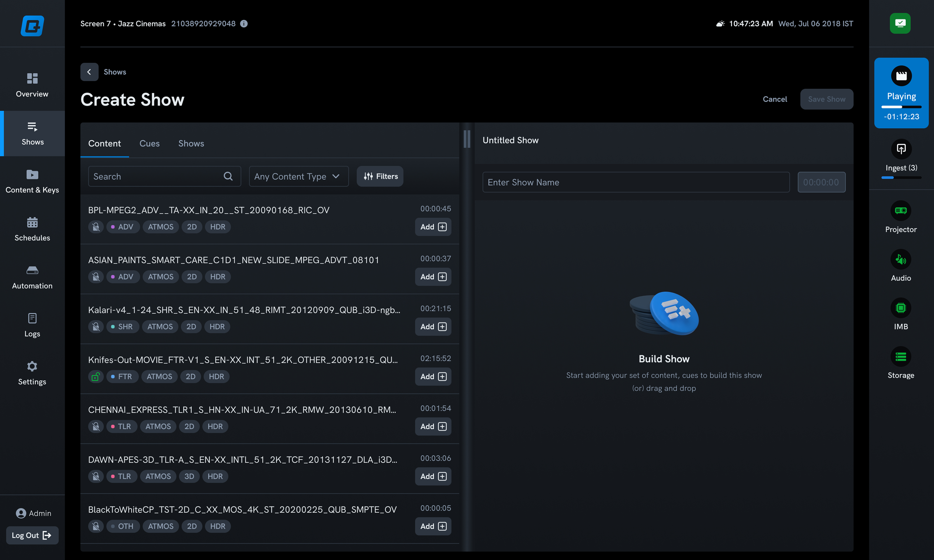
Task: Click the lock icon on the CHENNAI_EXPRESS row
Action: click(x=96, y=426)
